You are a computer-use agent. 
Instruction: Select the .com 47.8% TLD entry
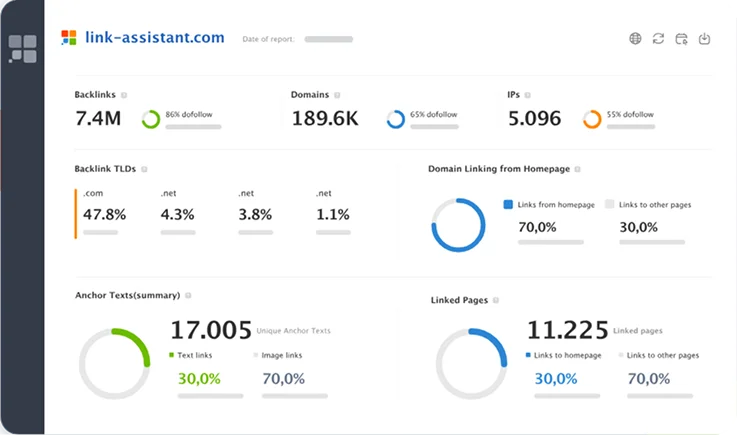pos(104,214)
